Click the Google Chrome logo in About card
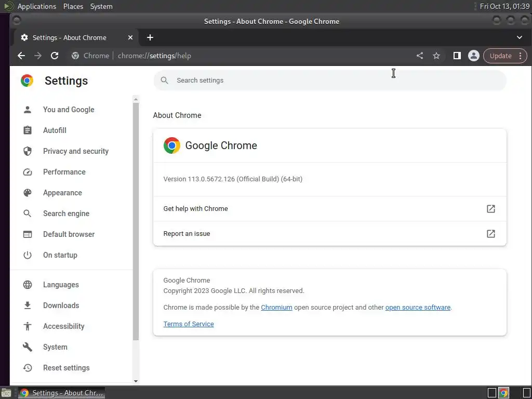This screenshot has width=532, height=399. [x=171, y=145]
